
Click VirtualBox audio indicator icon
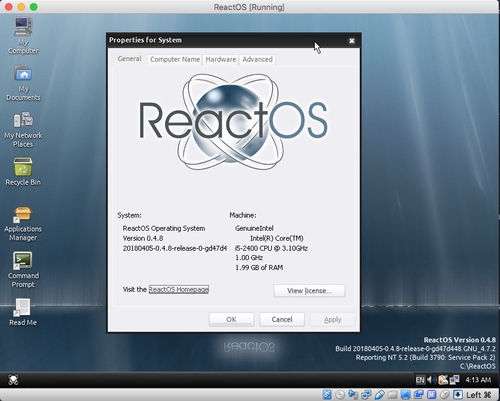[353, 395]
